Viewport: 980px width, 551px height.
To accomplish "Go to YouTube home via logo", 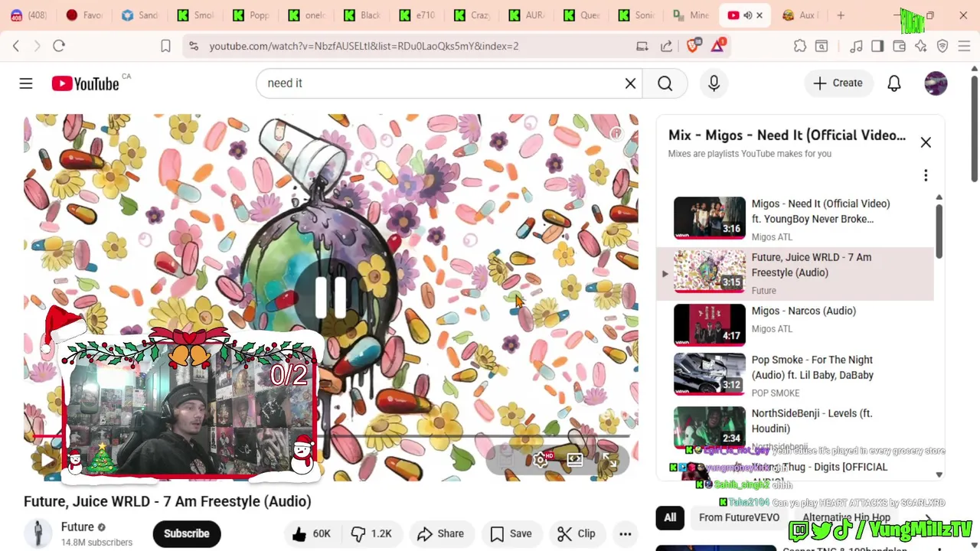I will pos(86,83).
